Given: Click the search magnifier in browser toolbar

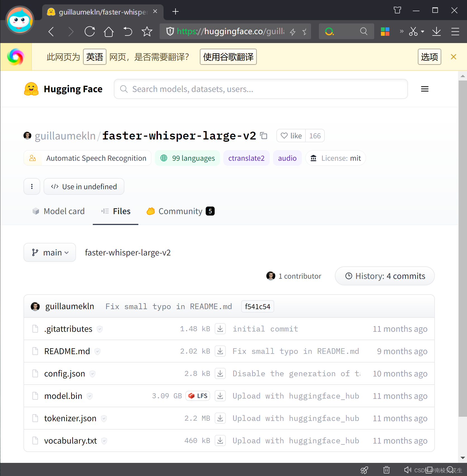Looking at the screenshot, I should pyautogui.click(x=364, y=31).
